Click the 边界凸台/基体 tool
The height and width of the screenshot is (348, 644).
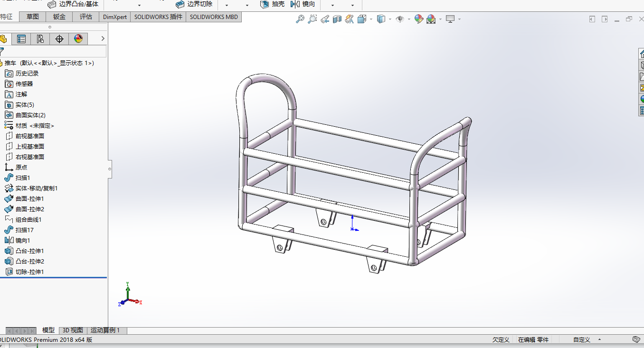tap(73, 4)
